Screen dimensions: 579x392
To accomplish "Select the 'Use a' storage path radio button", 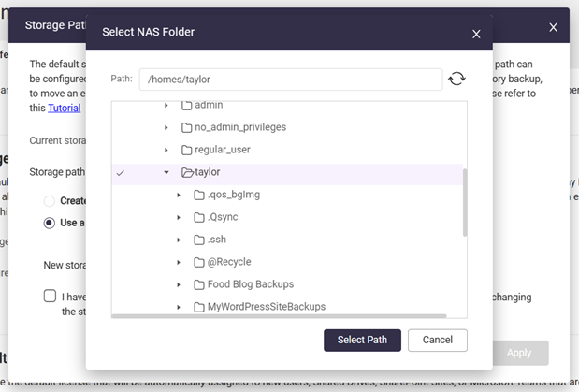I will tap(51, 223).
